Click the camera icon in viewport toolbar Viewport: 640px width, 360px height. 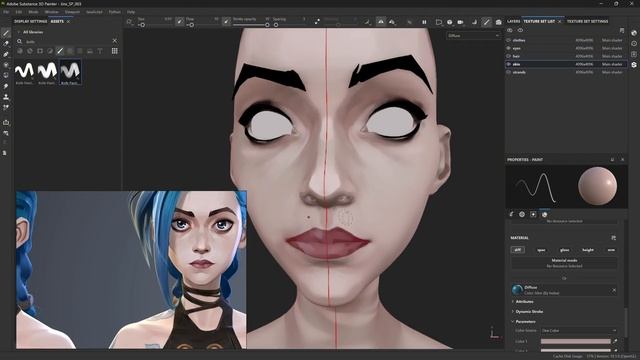(460, 22)
